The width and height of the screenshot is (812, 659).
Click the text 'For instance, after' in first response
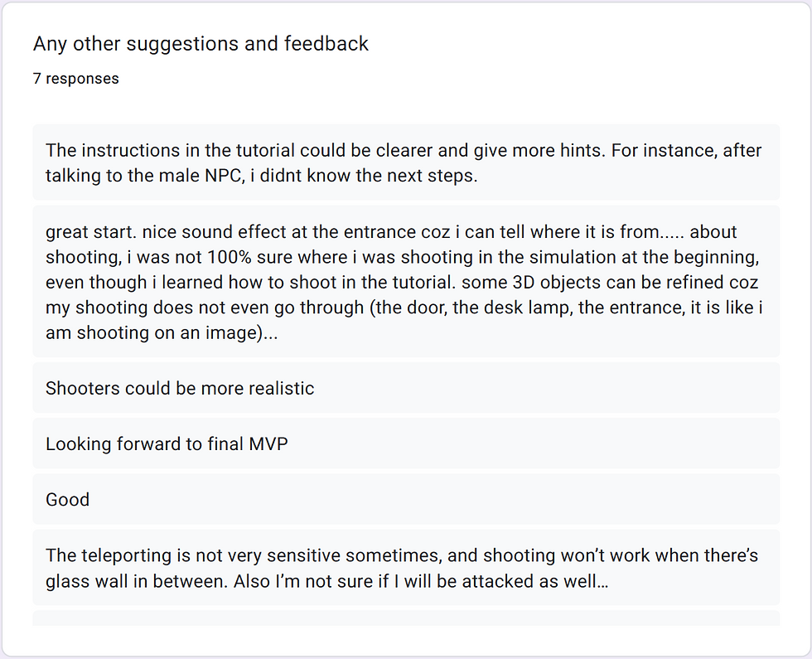(686, 150)
